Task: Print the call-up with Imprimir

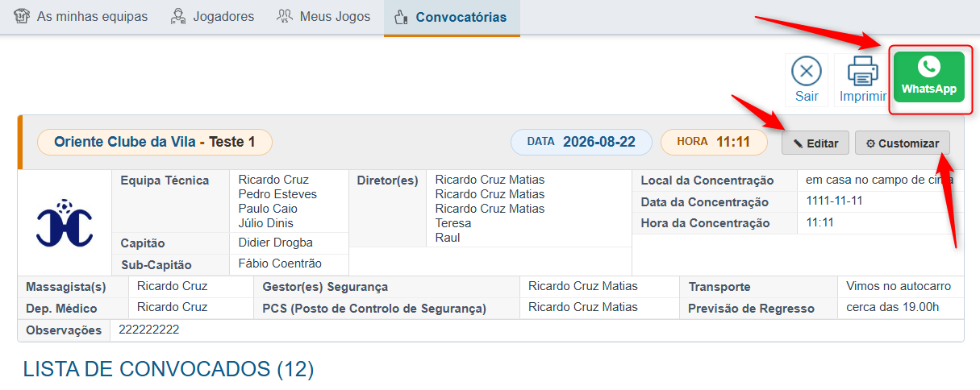Action: click(x=862, y=80)
